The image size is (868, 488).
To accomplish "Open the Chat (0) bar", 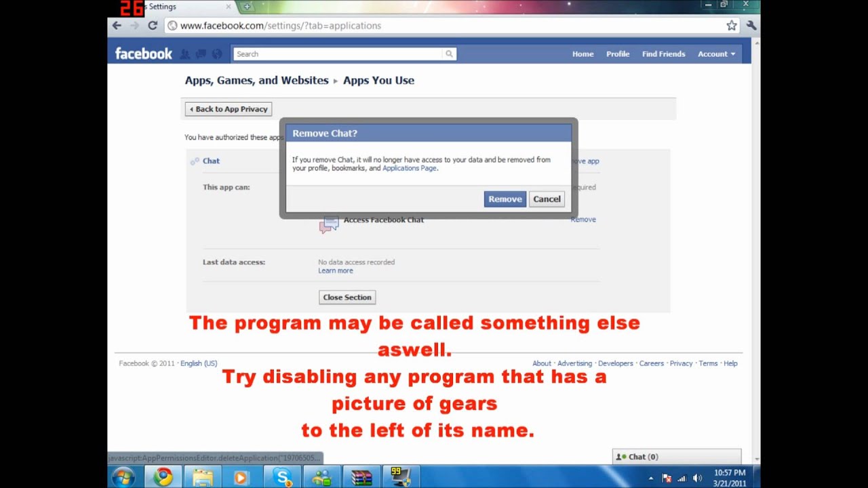I will click(677, 457).
